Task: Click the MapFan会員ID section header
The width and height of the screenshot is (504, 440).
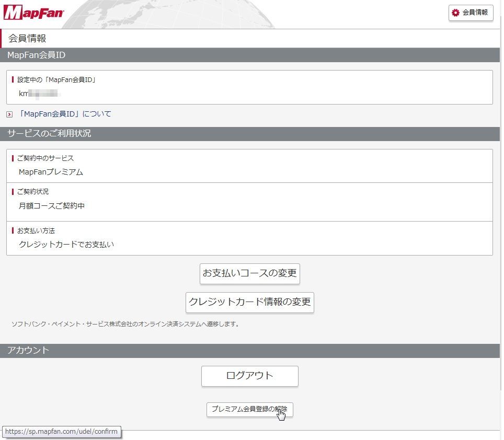Action: [x=250, y=55]
